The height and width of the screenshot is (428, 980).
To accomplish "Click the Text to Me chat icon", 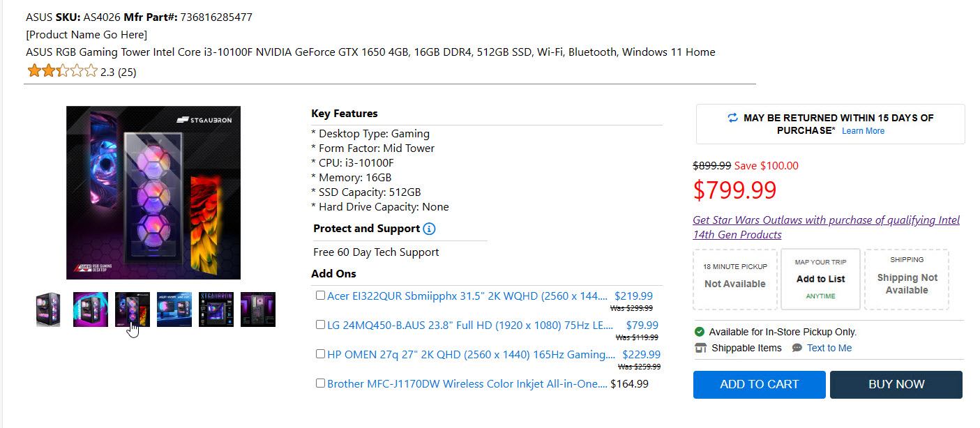I will click(x=797, y=348).
